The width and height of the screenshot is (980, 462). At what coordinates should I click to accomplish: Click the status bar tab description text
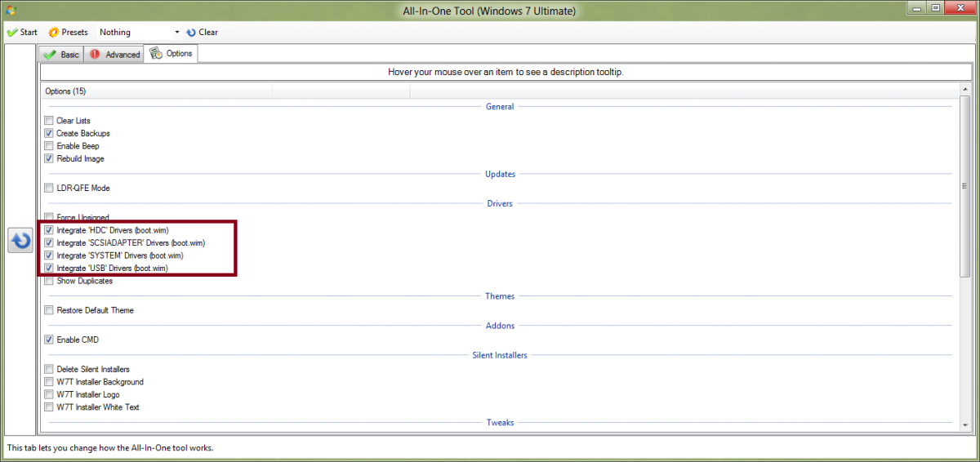click(110, 448)
